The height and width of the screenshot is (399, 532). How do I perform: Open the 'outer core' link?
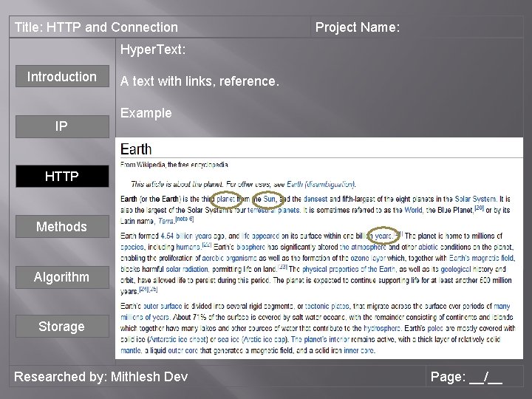[183, 350]
